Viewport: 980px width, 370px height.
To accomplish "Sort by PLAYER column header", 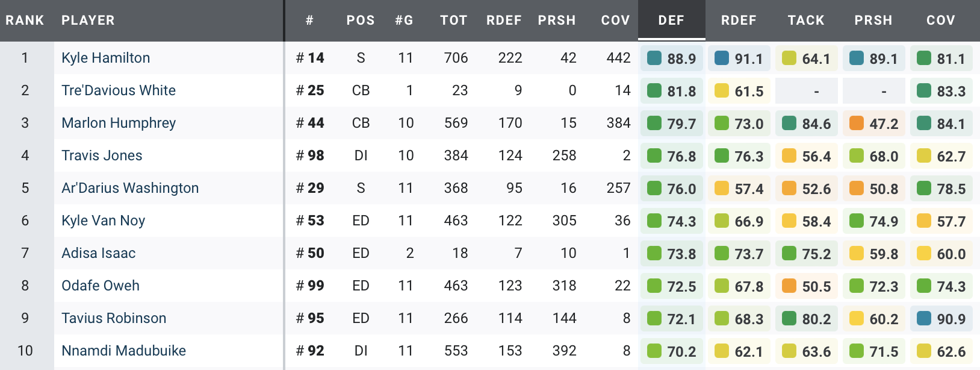I will 88,20.
